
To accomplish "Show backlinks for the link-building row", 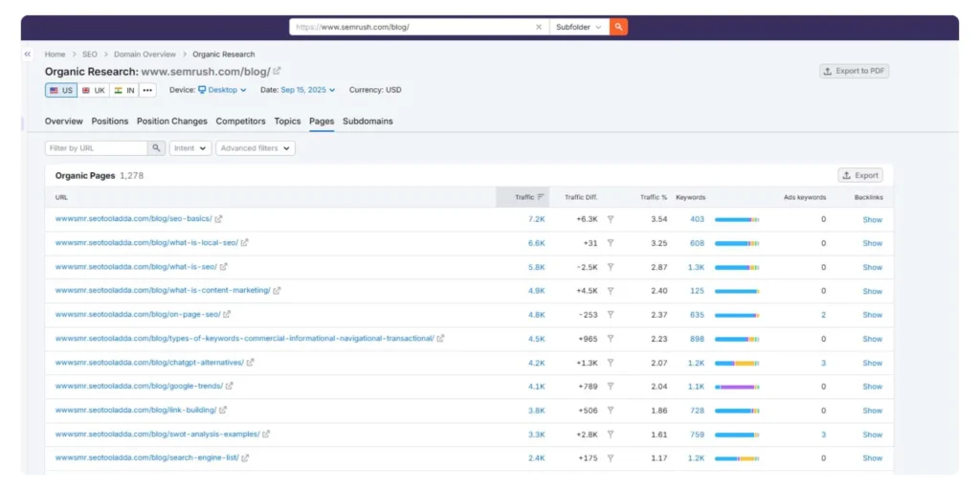I will (873, 411).
